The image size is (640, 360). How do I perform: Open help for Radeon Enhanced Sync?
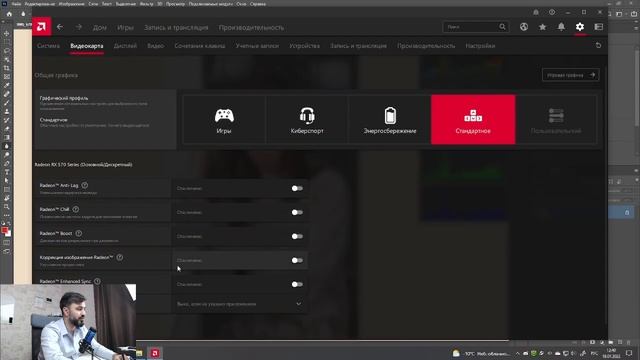pyautogui.click(x=97, y=281)
